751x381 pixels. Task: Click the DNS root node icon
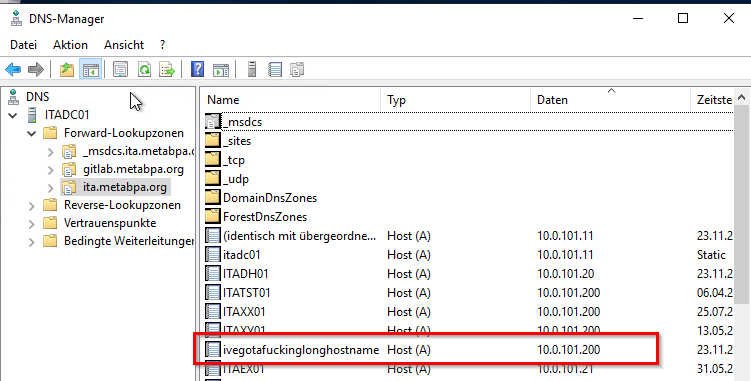coord(14,97)
